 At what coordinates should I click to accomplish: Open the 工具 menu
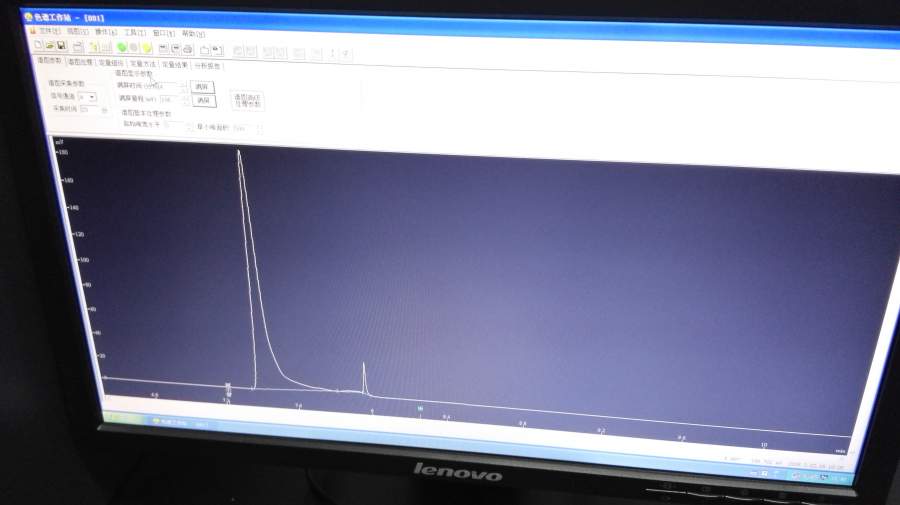[x=135, y=33]
